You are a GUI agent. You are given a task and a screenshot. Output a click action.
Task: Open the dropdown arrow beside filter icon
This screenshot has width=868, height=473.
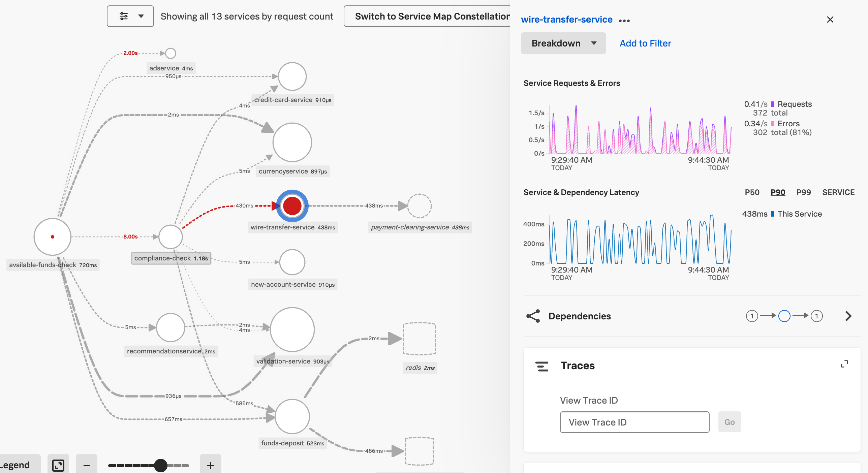pos(141,16)
